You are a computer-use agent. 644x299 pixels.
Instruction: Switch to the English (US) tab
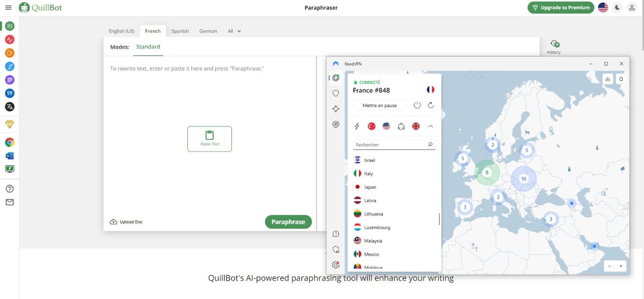122,31
